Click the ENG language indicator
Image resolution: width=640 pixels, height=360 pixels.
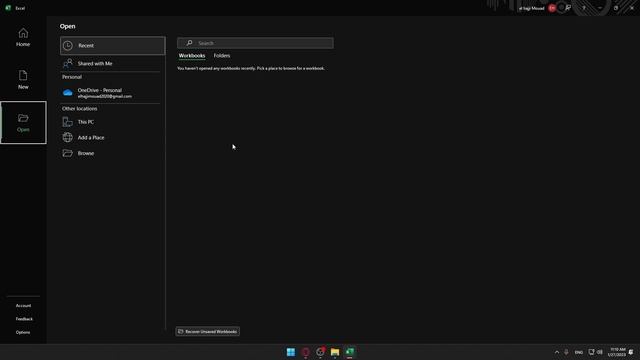tap(579, 352)
